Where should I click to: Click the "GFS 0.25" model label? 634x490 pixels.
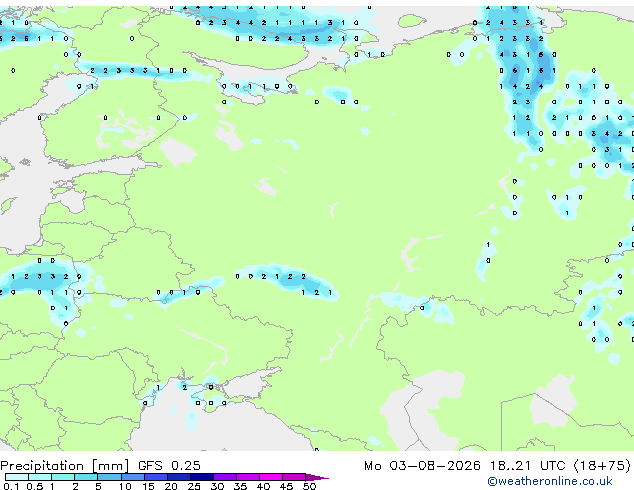pos(169,466)
